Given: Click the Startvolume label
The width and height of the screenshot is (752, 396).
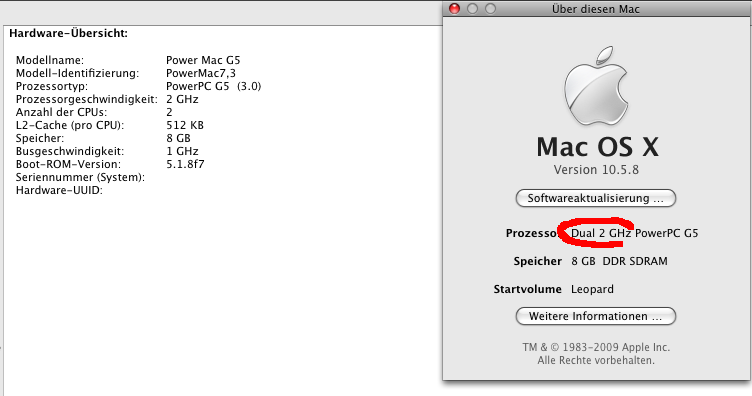Looking at the screenshot, I should tap(528, 289).
